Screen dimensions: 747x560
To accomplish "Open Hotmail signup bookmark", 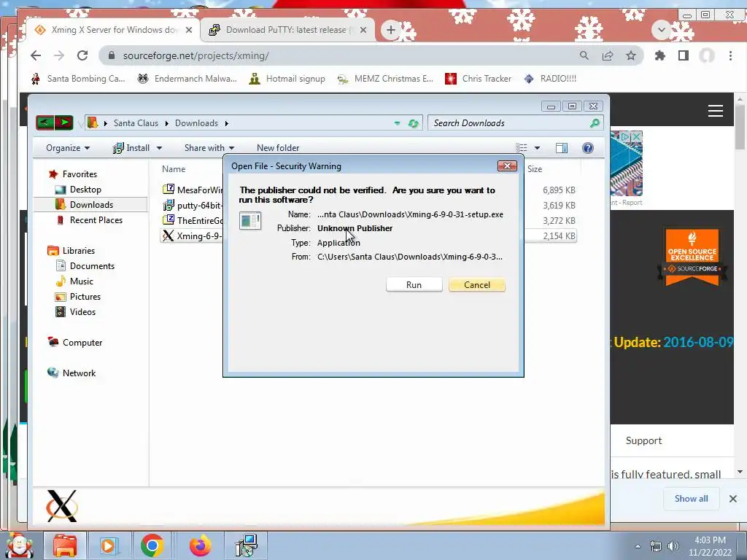I will click(287, 79).
